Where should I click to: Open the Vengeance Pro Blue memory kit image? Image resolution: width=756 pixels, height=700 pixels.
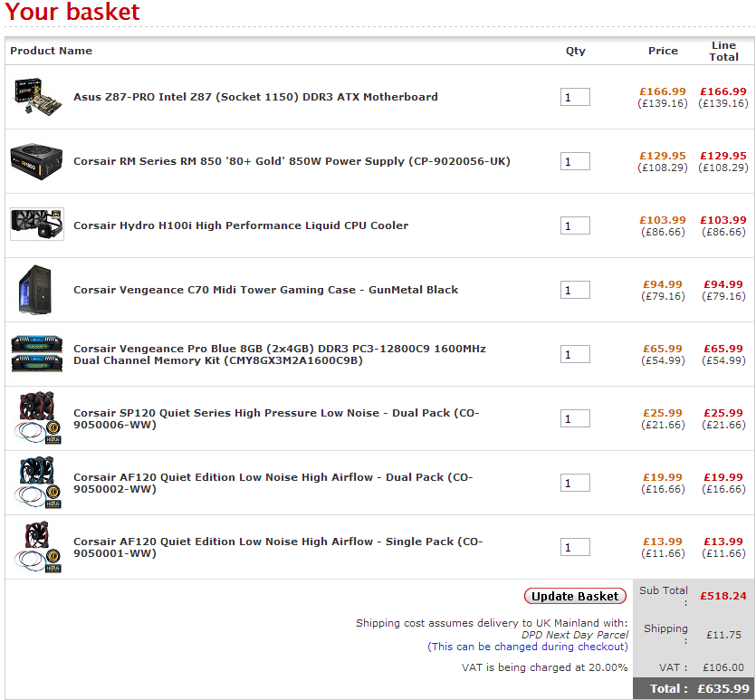click(x=37, y=354)
